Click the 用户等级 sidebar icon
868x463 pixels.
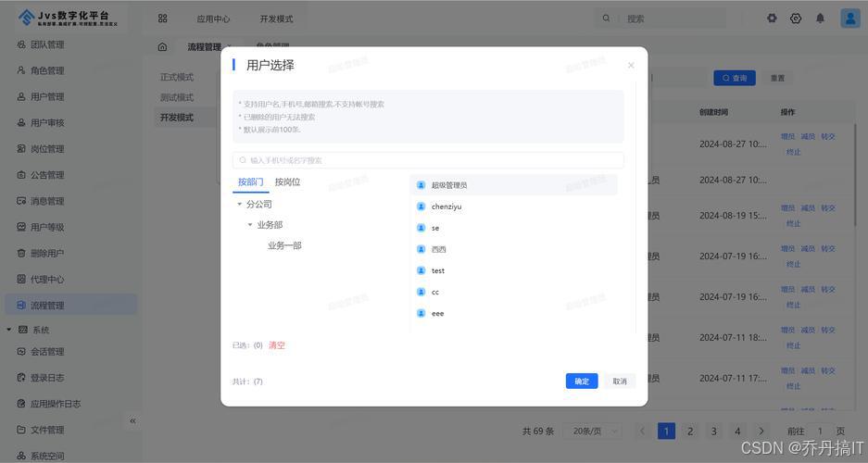[x=21, y=227]
